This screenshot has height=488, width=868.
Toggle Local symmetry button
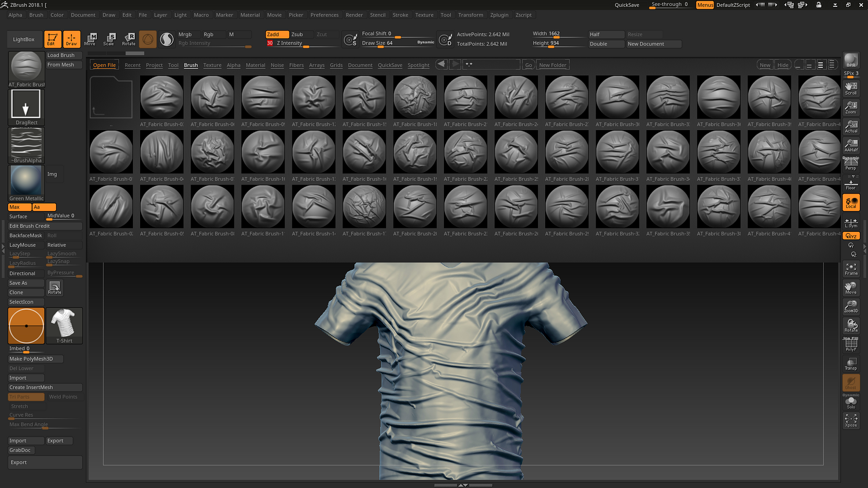tap(851, 202)
